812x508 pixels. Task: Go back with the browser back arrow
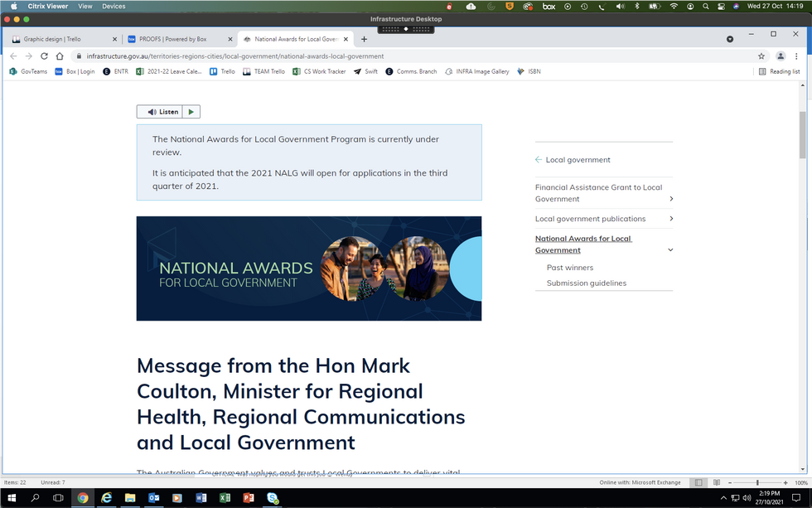click(13, 56)
